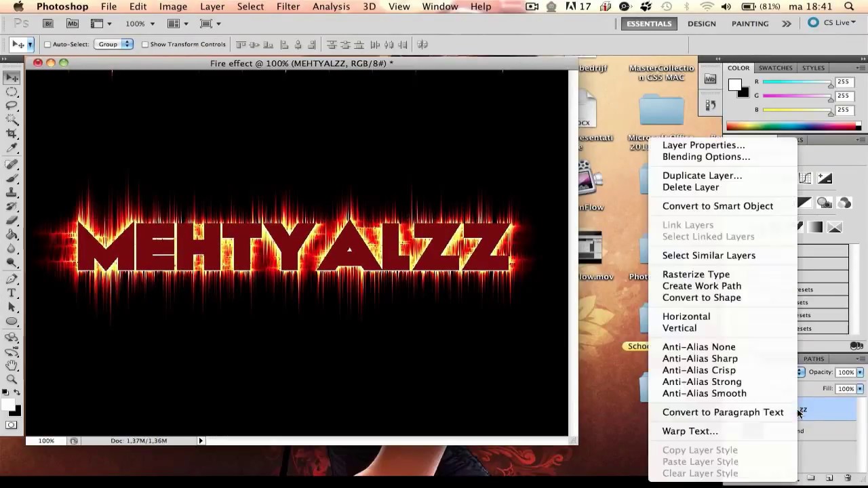This screenshot has height=488, width=868.
Task: Open the 100% zoom level dropdown
Action: click(140, 24)
